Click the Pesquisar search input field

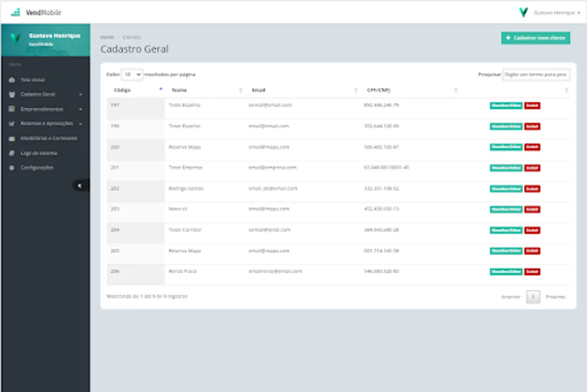click(x=536, y=74)
